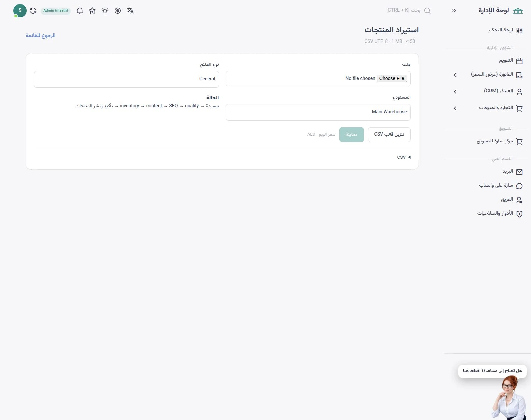Click the هل تحتاج إلى مساعدة help bubble
The height and width of the screenshot is (420, 531).
[x=492, y=371]
